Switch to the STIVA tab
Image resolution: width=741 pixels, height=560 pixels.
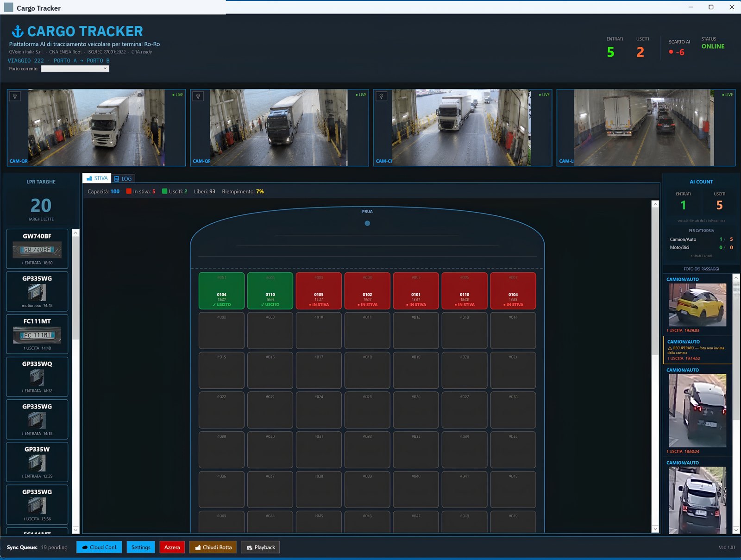click(97, 178)
